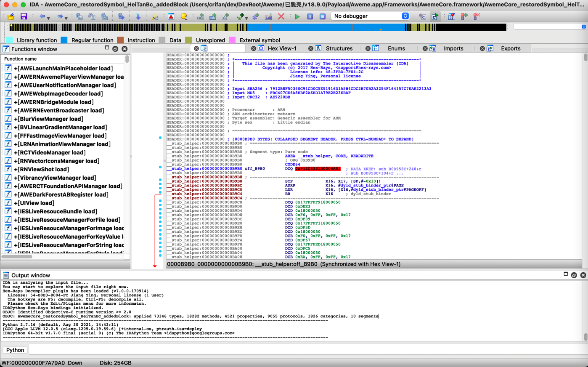This screenshot has width=588, height=367.
Task: Open the Python command input via Python button
Action: (15, 350)
